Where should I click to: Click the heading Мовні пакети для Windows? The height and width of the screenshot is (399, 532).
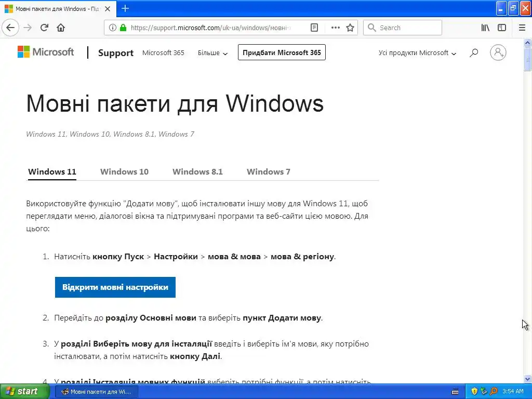(175, 103)
